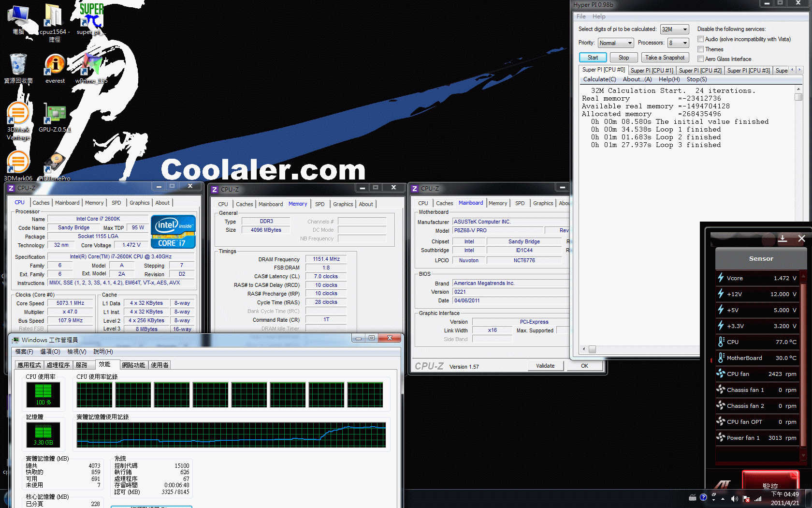Open Task Manager 檢視(V) menu
This screenshot has height=508, width=812.
pos(76,352)
